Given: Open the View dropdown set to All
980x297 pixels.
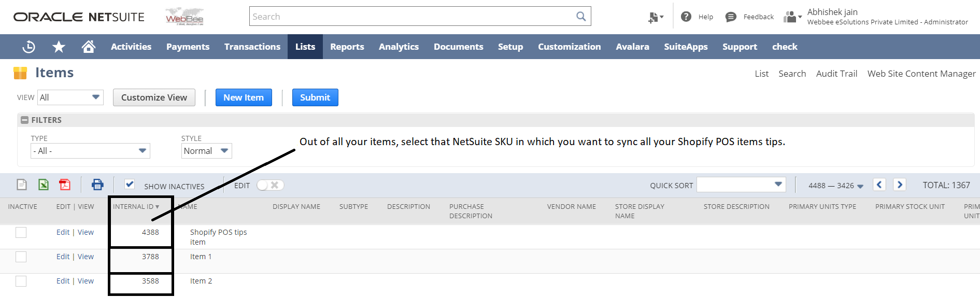Looking at the screenshot, I should (x=70, y=97).
